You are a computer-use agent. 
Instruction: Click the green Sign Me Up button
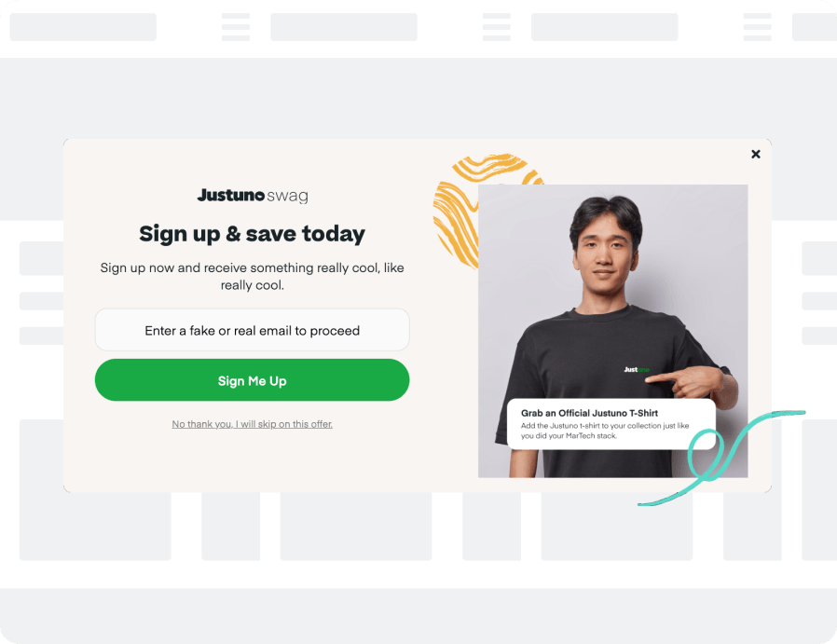(252, 380)
